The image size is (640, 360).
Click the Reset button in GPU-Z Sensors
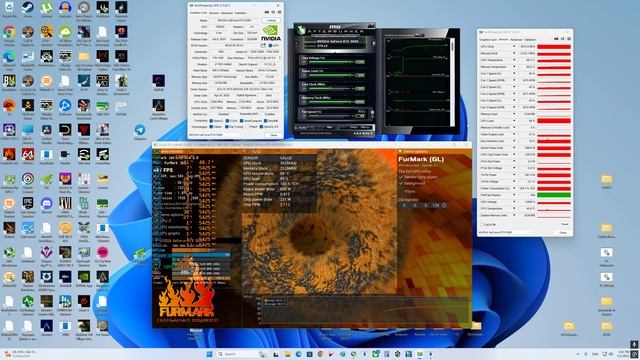565,224
